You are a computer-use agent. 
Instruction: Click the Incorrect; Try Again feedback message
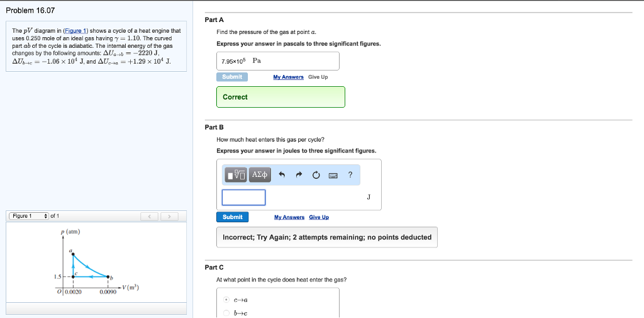[327, 237]
